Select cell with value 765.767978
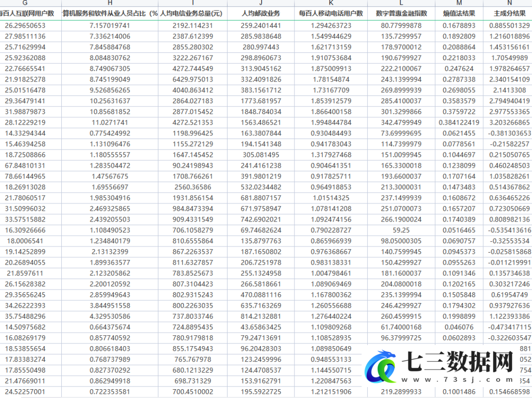532x398 pixels. pos(193,360)
